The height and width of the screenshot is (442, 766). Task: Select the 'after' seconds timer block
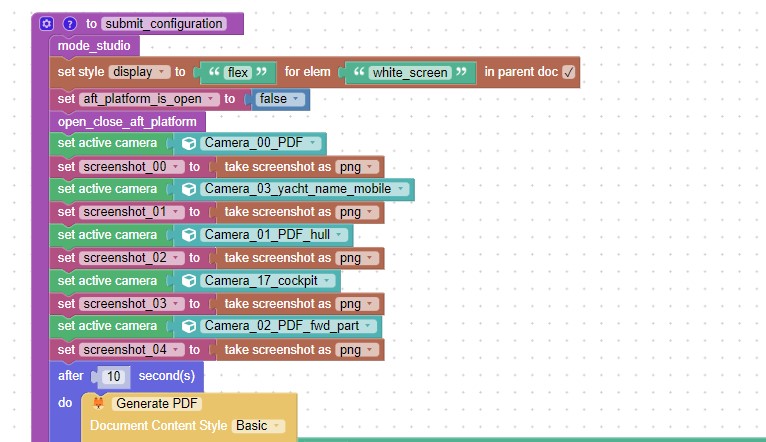point(71,376)
